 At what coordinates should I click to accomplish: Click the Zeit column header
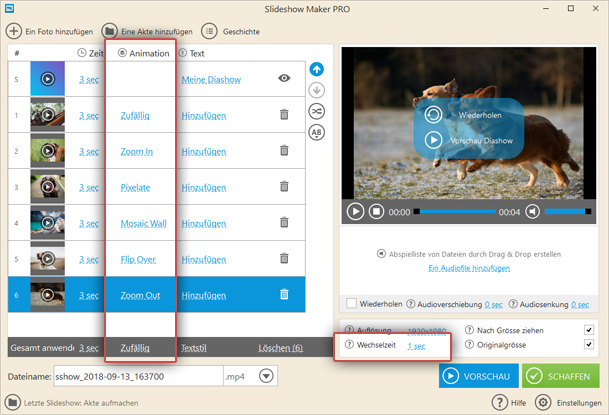[x=90, y=53]
